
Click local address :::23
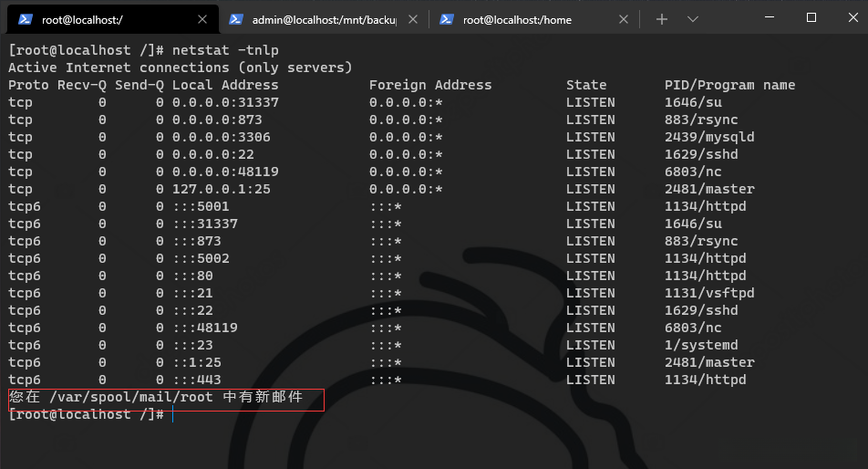tap(192, 345)
